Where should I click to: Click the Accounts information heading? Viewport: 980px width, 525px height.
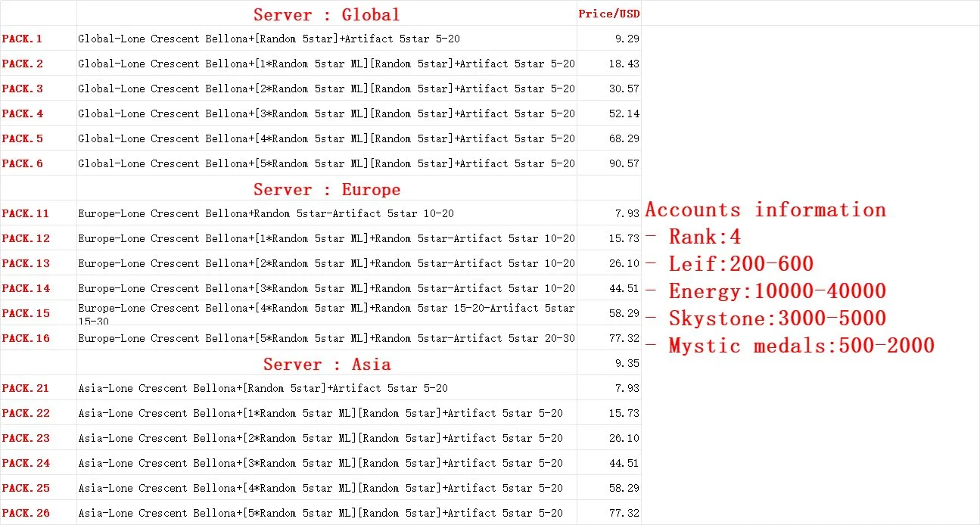pos(765,210)
